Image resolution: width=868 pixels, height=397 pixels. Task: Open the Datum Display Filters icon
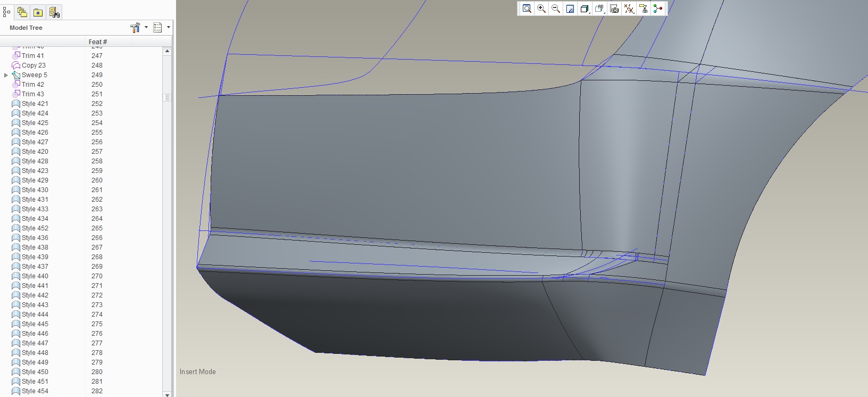[629, 9]
